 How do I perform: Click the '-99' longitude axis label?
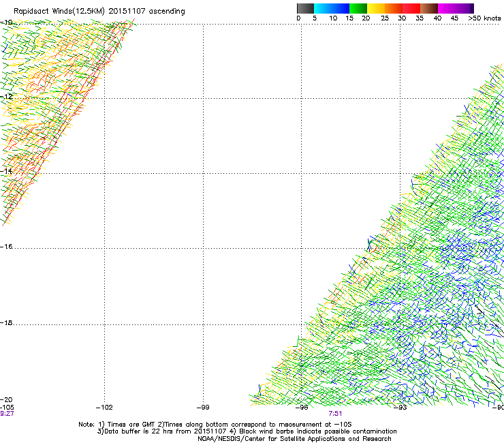(203, 408)
